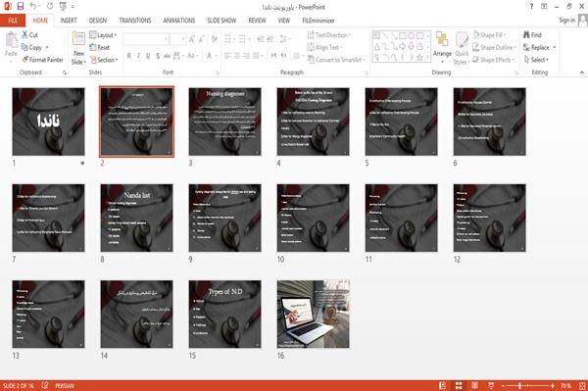This screenshot has height=391, width=588.
Task: Click the New Slide icon
Action: [78, 39]
